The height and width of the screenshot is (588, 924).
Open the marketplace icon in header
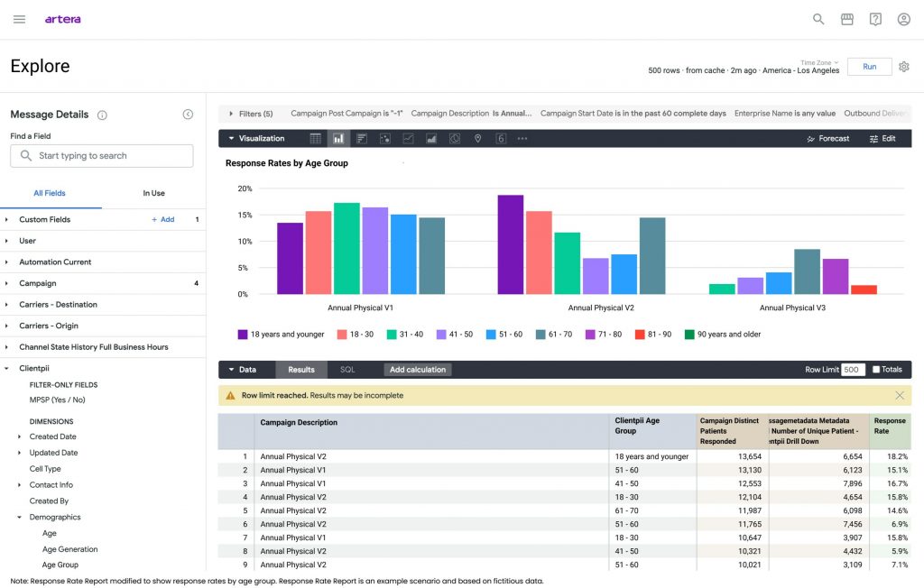pyautogui.click(x=846, y=20)
